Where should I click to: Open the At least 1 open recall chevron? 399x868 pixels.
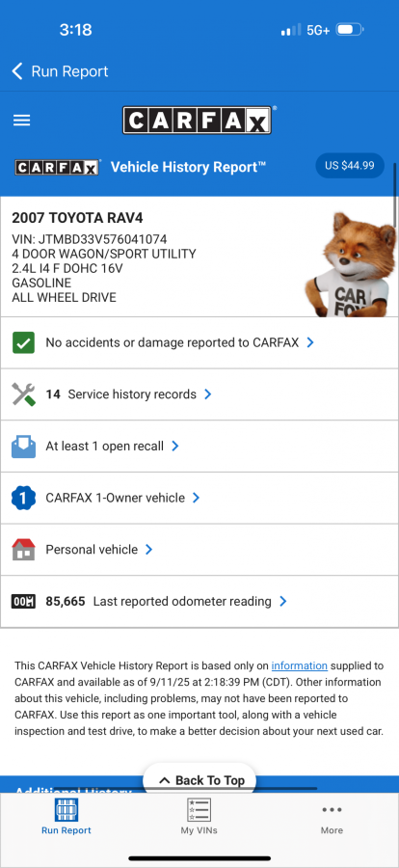pos(174,447)
